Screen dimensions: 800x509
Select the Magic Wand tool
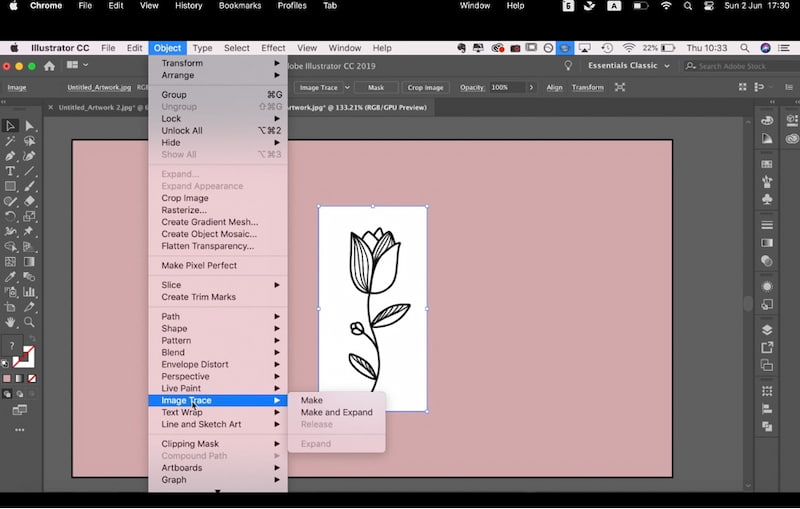point(10,141)
